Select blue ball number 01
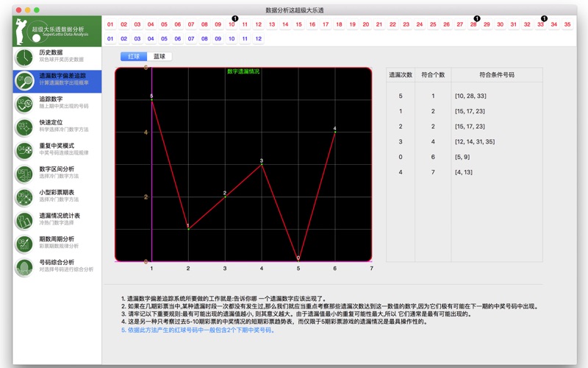The height and width of the screenshot is (368, 588). pos(110,39)
